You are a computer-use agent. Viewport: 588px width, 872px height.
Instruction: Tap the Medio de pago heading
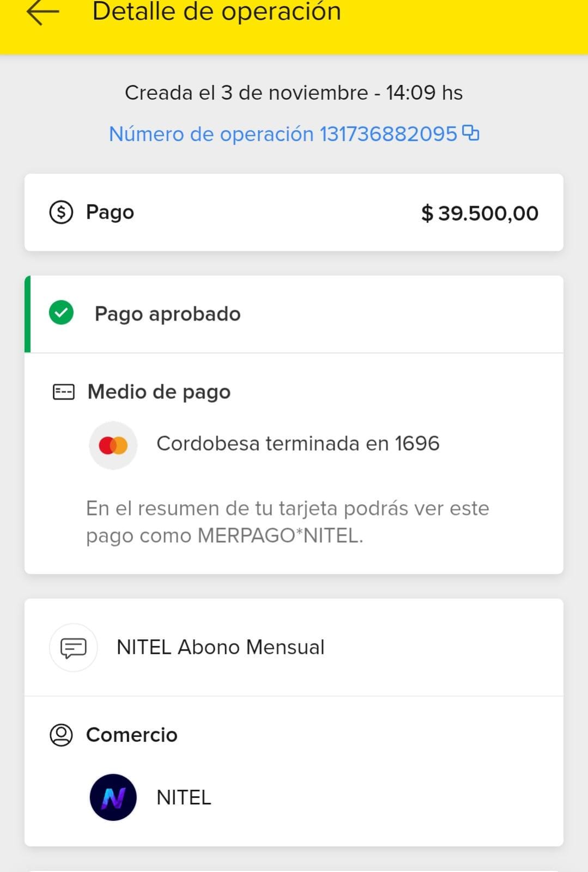pyautogui.click(x=159, y=392)
